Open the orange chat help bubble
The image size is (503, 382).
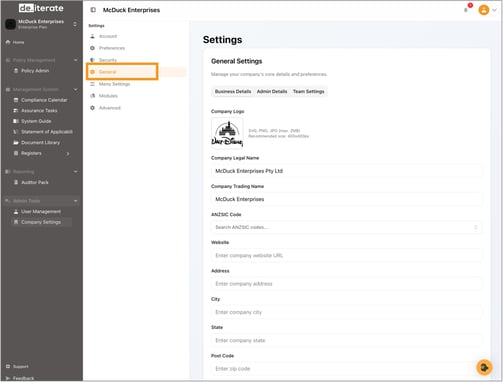click(484, 367)
